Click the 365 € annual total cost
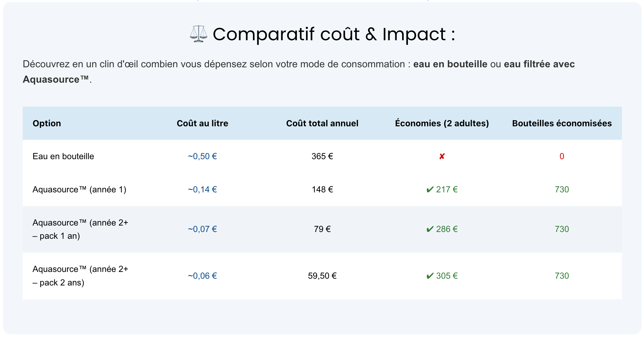Screen dimensions: 644x338 pyautogui.click(x=322, y=156)
